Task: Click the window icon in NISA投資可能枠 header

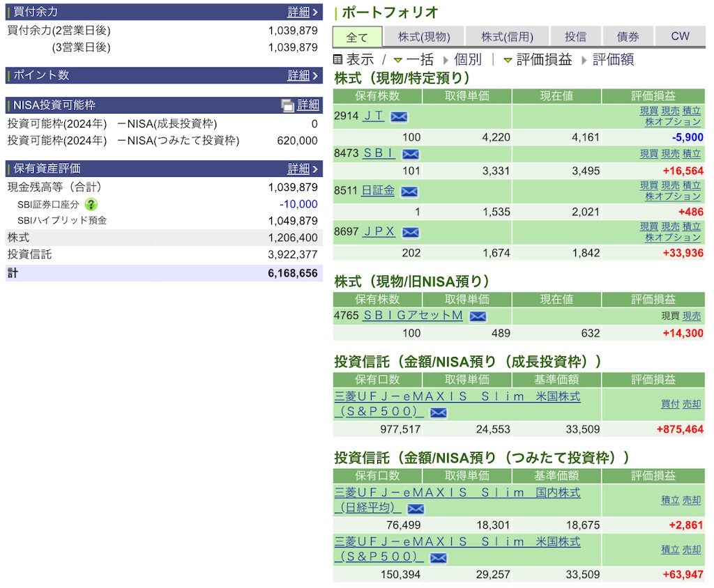Action: tap(287, 106)
